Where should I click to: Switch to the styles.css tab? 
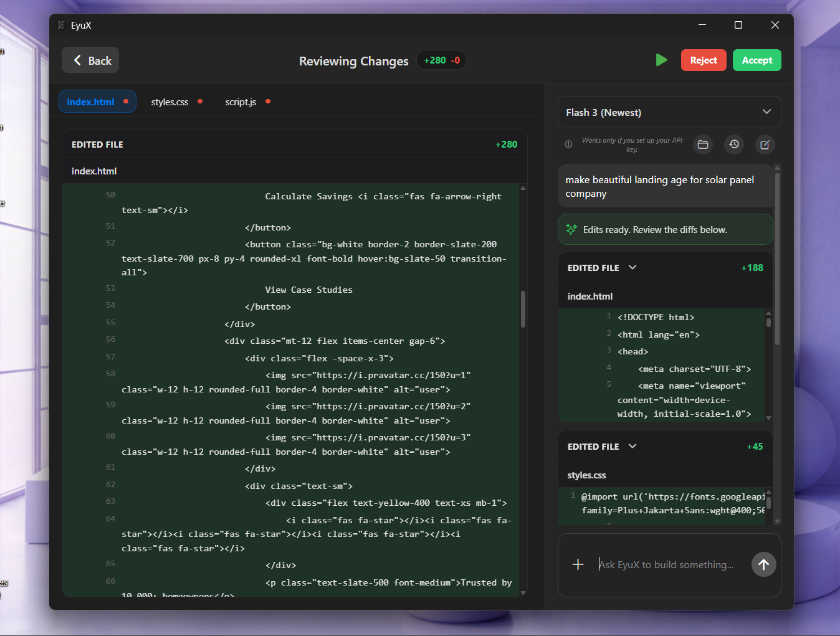pos(169,102)
